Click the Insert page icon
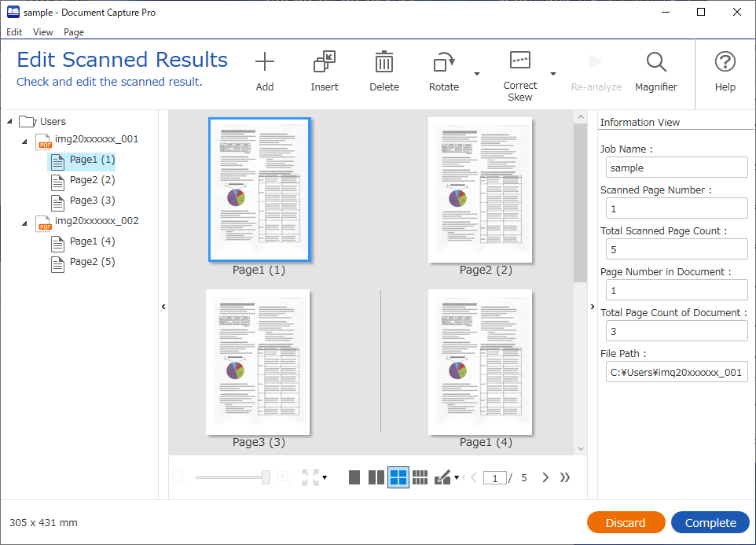756x545 pixels. point(325,62)
